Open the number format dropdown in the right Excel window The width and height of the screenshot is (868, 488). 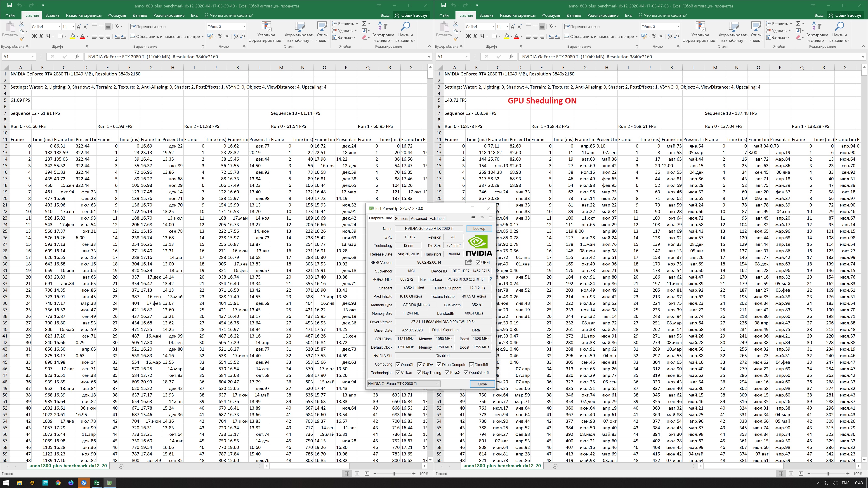click(x=678, y=27)
